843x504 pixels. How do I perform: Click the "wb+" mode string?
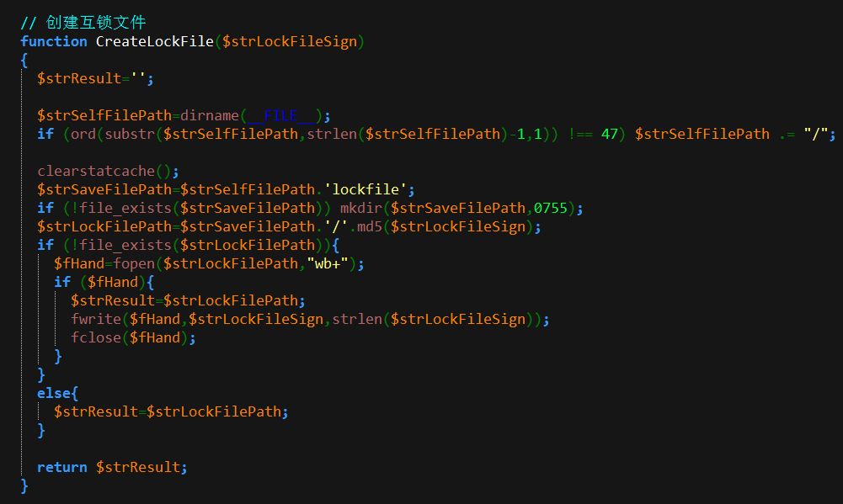coord(328,263)
